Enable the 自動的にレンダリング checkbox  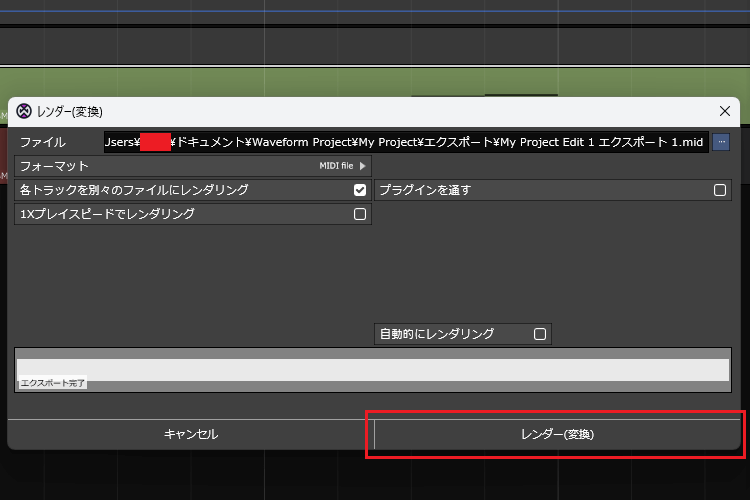pos(540,334)
